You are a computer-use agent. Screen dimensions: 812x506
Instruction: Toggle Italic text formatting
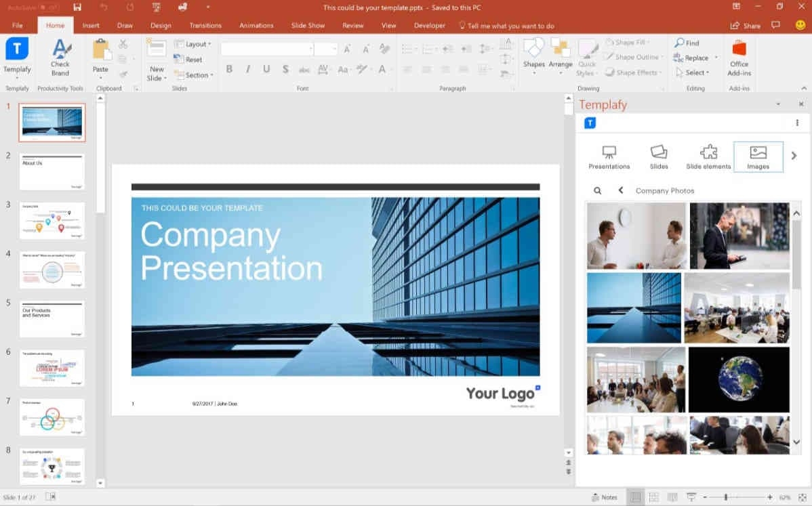248,69
